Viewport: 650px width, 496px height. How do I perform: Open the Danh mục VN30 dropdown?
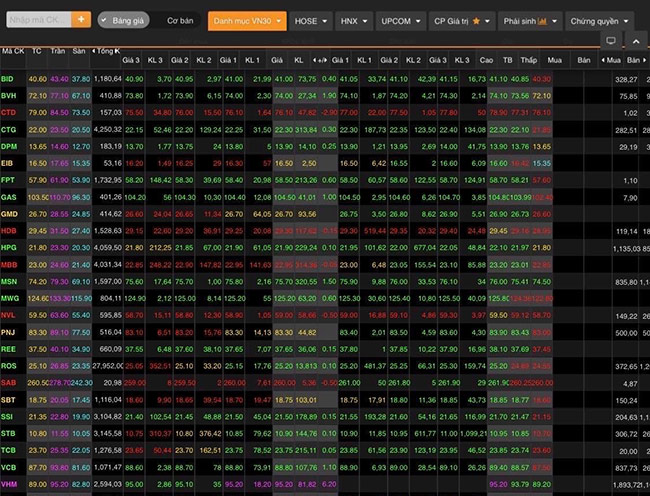(x=247, y=21)
